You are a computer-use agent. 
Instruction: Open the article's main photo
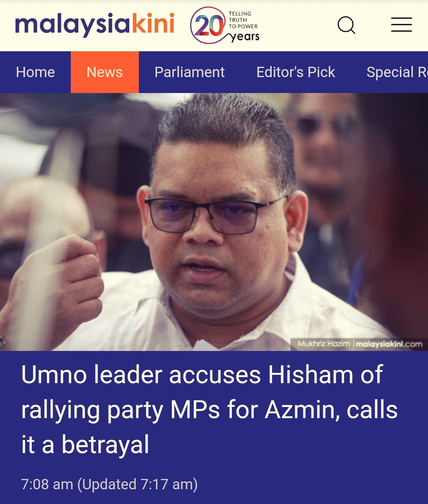pyautogui.click(x=214, y=222)
